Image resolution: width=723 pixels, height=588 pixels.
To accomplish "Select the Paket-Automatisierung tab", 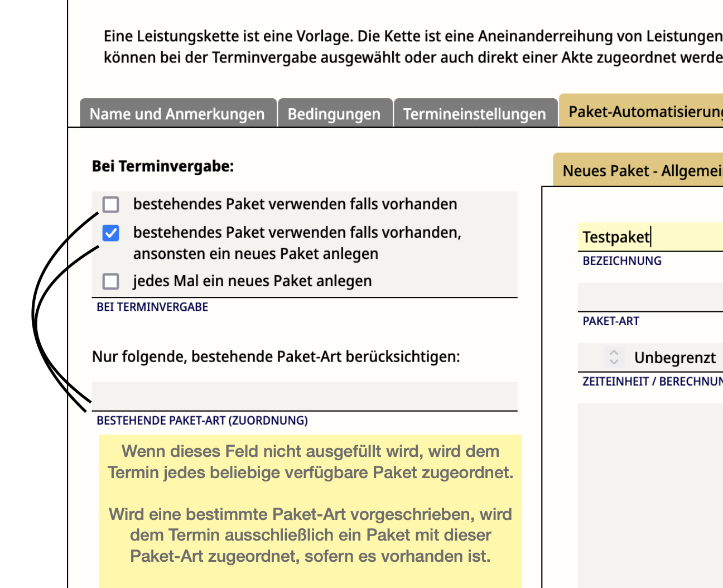I will (641, 111).
